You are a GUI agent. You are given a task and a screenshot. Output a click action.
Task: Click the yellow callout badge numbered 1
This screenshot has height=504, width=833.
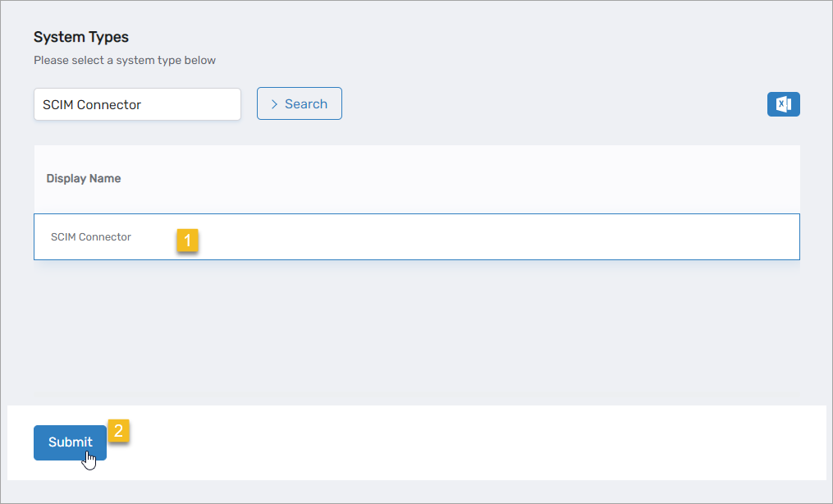[187, 241]
